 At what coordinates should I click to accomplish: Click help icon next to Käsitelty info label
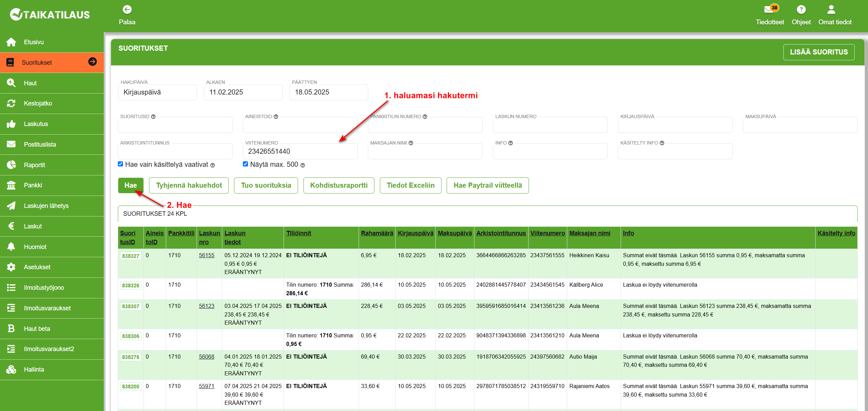click(662, 143)
